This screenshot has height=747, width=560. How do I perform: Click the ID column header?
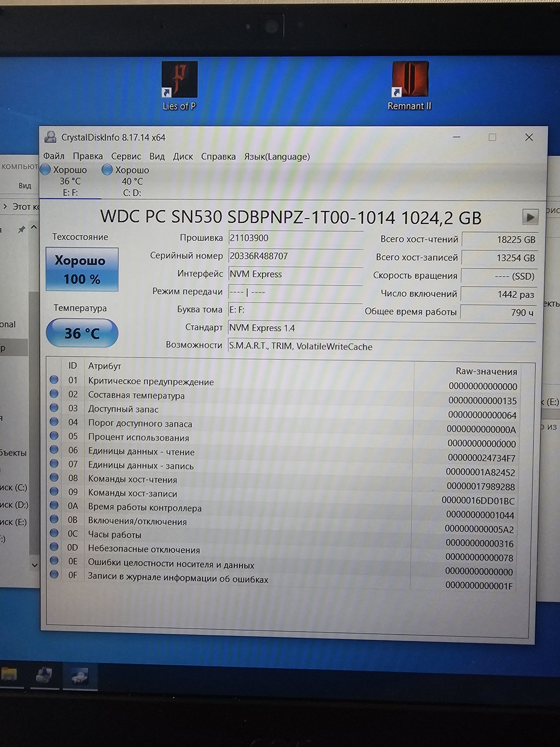[72, 366]
